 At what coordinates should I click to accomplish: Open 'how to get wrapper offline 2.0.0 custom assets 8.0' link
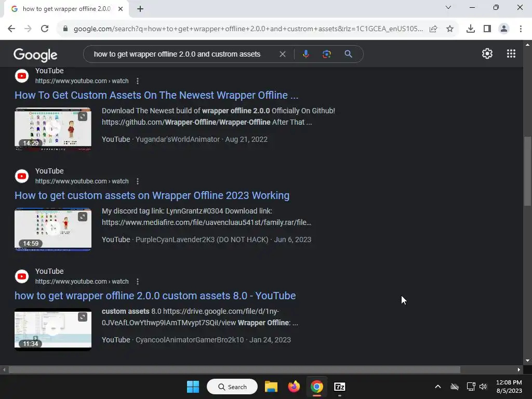(155, 296)
